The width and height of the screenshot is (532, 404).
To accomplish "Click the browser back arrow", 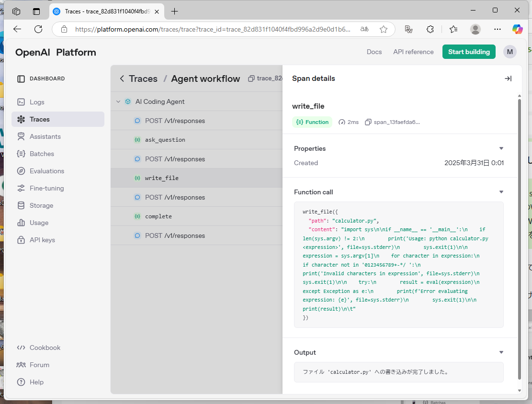I will tap(17, 29).
